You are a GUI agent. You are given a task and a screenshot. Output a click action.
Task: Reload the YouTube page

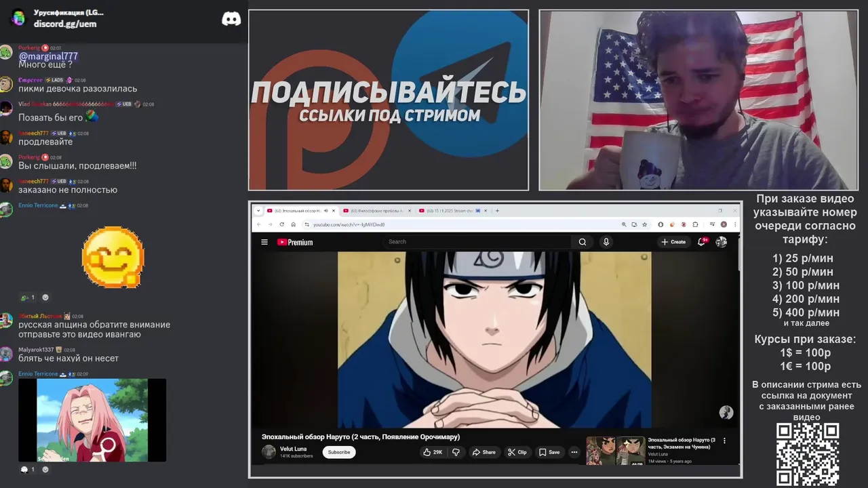pyautogui.click(x=282, y=224)
